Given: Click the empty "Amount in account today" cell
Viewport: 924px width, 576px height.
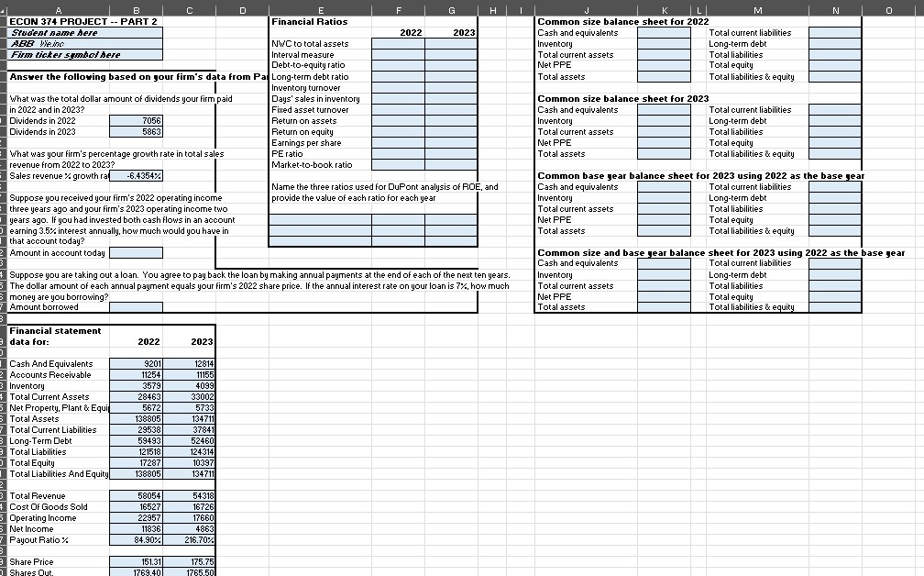Looking at the screenshot, I should [x=136, y=253].
